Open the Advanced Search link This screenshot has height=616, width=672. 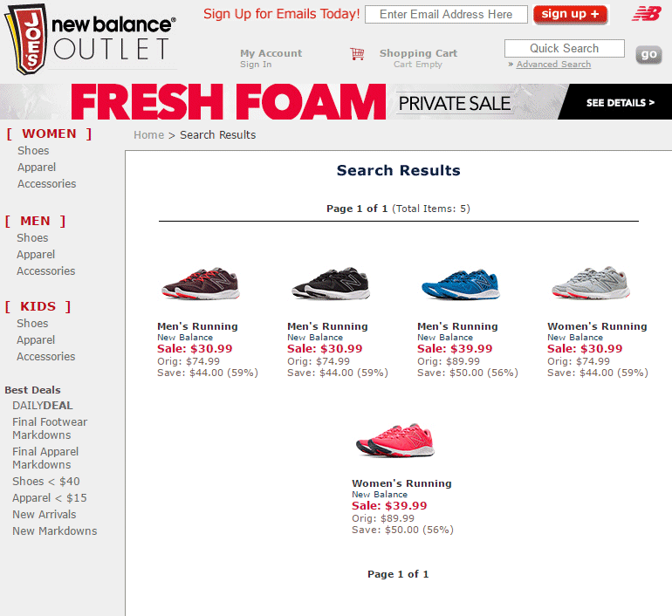(x=553, y=65)
